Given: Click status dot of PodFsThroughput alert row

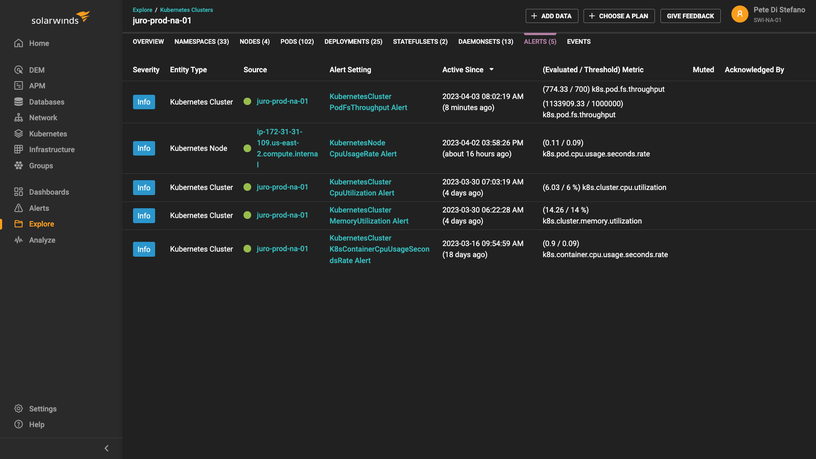Looking at the screenshot, I should [x=247, y=101].
